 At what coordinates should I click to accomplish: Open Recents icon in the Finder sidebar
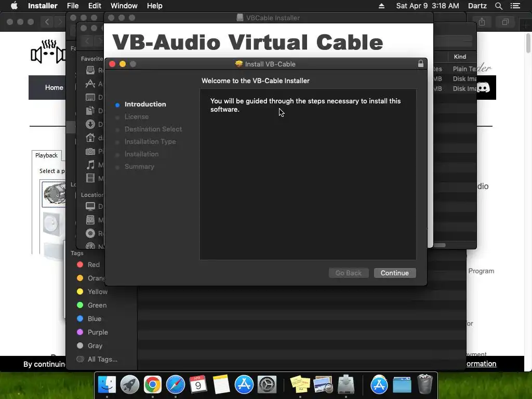tap(90, 70)
